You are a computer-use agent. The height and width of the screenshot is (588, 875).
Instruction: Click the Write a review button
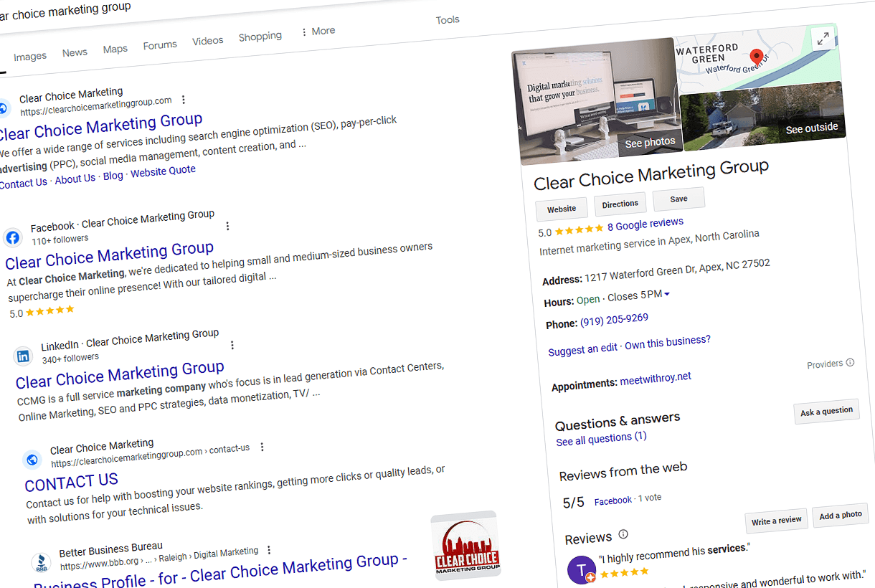click(x=776, y=521)
